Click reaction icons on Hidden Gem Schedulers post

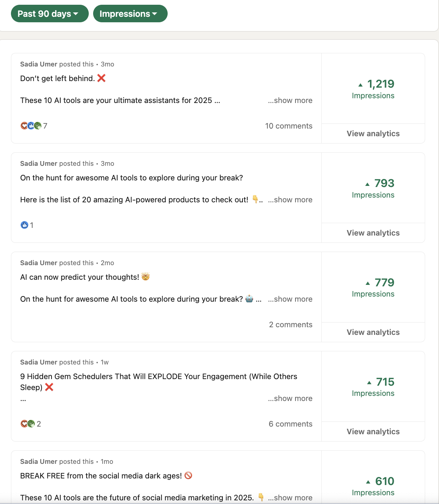click(28, 424)
